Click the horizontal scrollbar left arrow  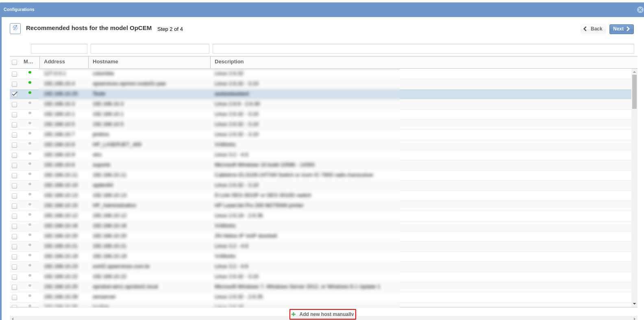tap(12, 318)
